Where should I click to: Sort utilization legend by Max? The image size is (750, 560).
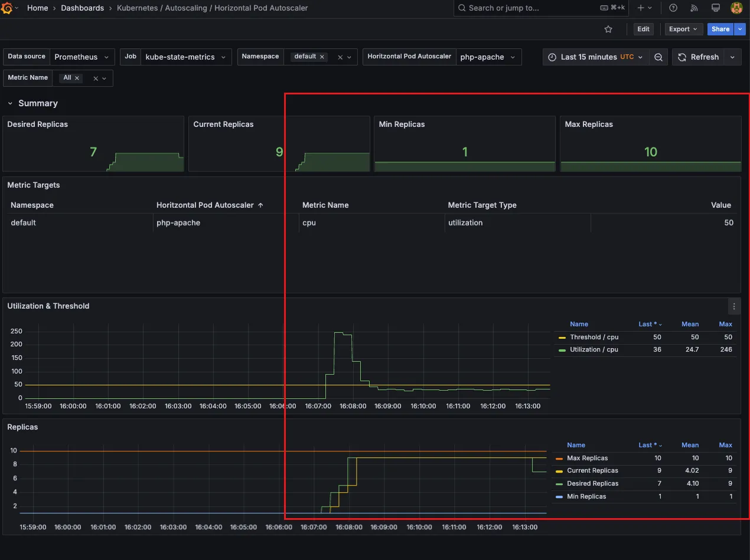[726, 324]
